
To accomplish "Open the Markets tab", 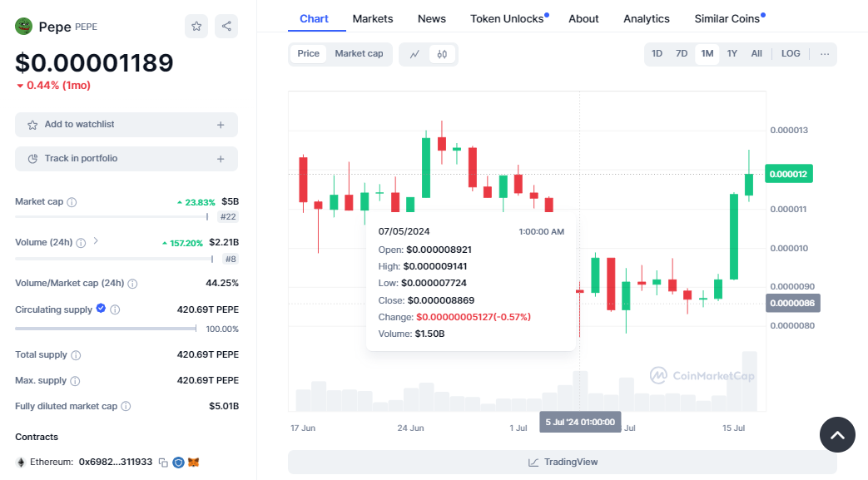I will [x=373, y=19].
